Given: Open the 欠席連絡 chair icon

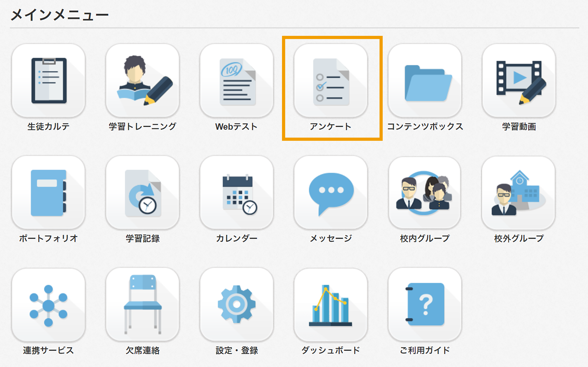Looking at the screenshot, I should pyautogui.click(x=143, y=305).
